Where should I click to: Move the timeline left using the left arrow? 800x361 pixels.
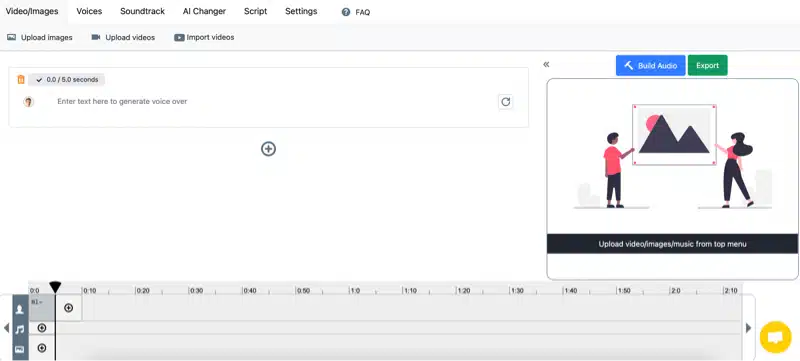[6, 328]
